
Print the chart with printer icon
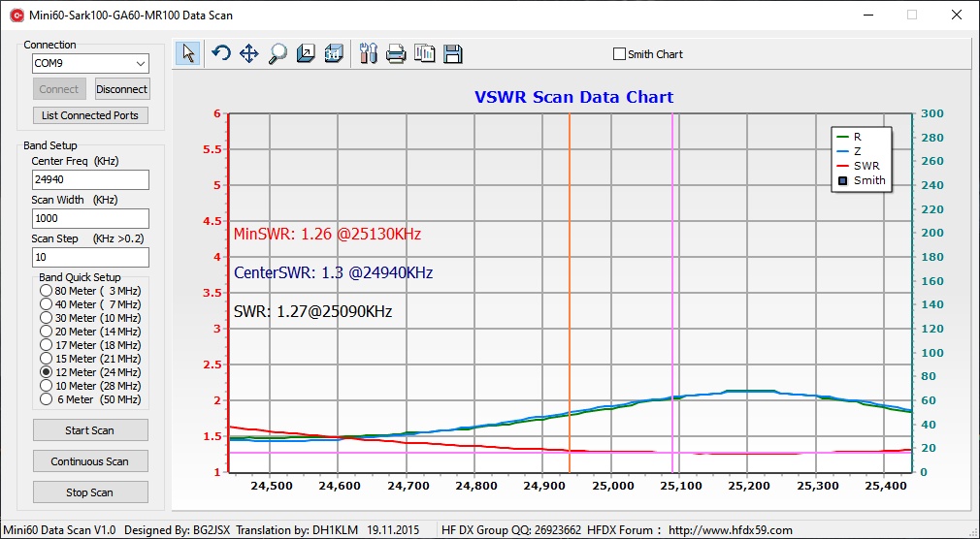(396, 54)
